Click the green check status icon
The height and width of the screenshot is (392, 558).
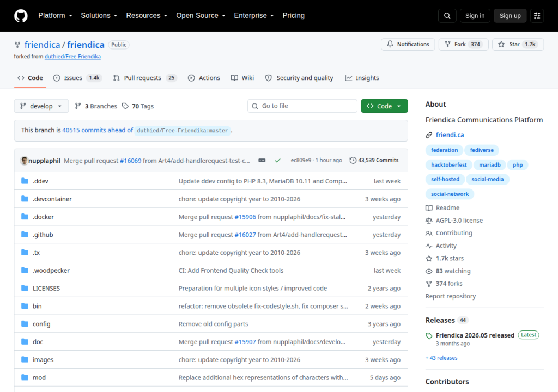[x=277, y=161]
